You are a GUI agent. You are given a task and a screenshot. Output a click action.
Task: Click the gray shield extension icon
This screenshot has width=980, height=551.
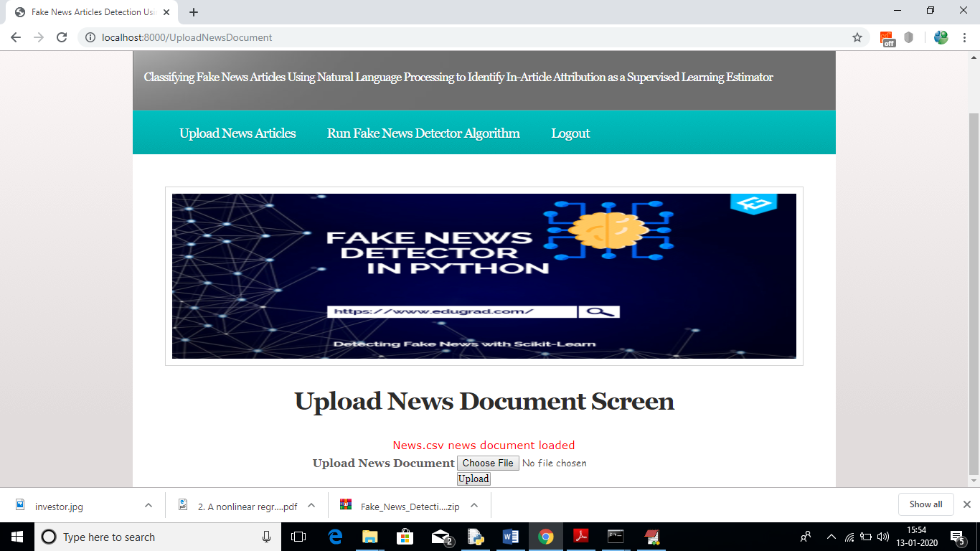point(909,37)
